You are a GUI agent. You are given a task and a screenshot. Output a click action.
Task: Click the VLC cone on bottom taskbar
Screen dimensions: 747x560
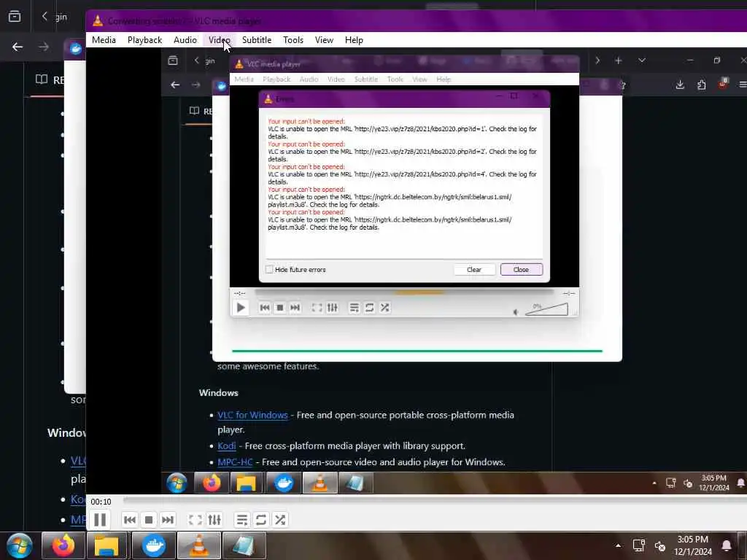(x=199, y=545)
